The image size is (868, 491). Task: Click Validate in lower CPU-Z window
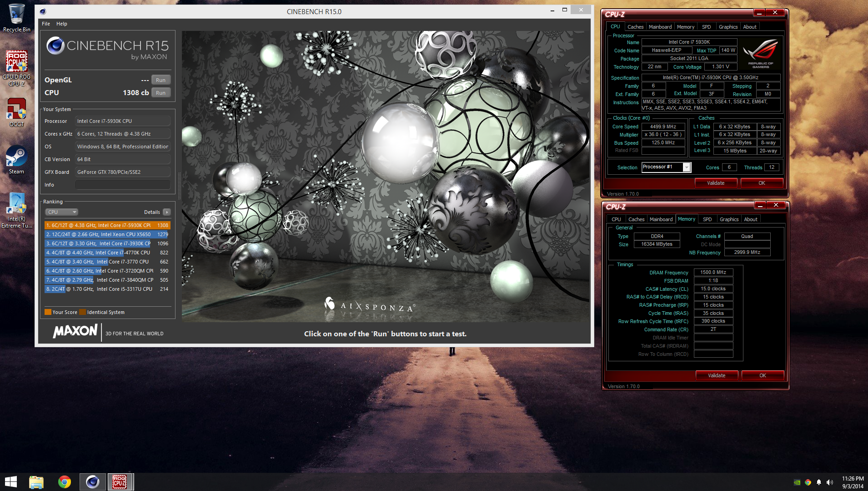tap(717, 375)
